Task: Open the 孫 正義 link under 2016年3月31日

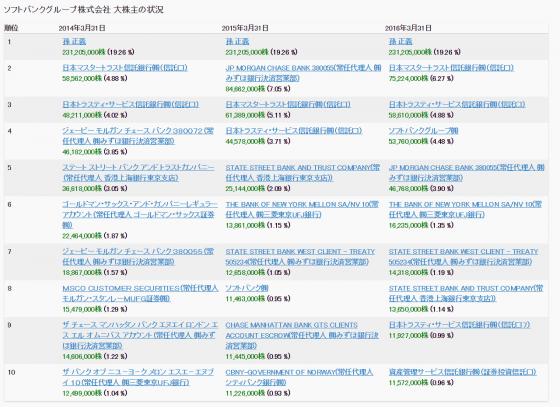Action: tap(400, 41)
